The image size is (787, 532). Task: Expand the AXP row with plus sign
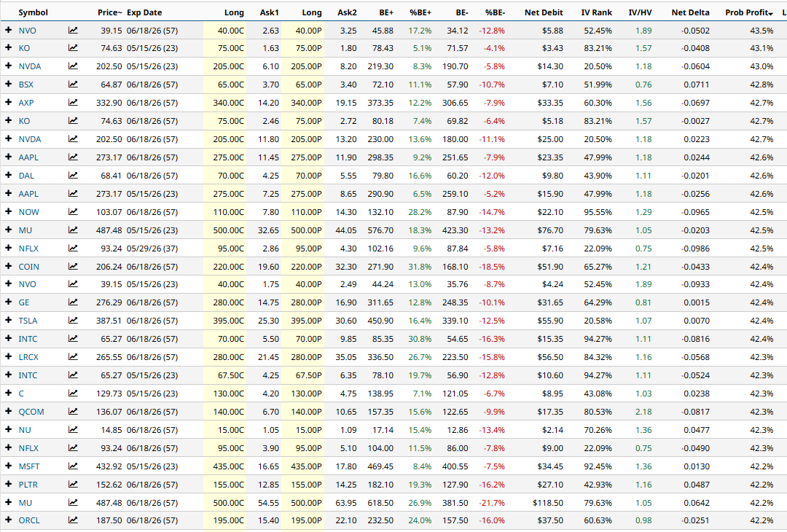tap(8, 102)
